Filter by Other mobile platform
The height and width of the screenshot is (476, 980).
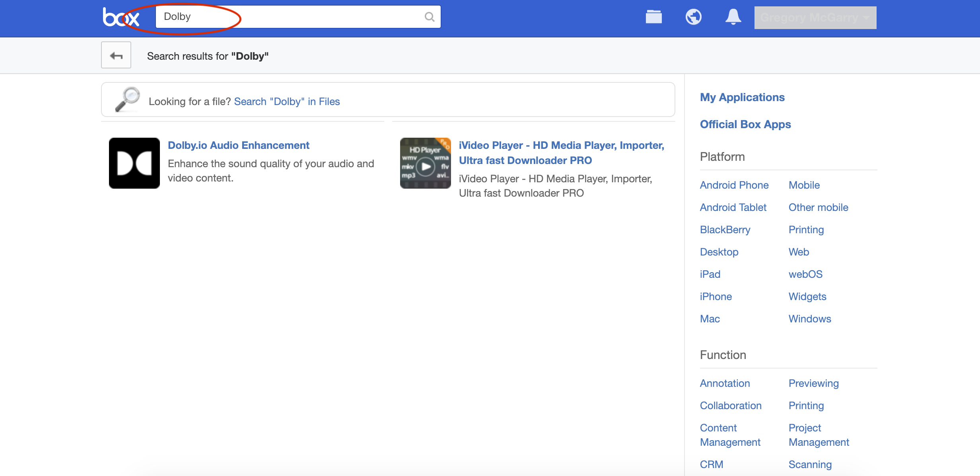pos(818,207)
